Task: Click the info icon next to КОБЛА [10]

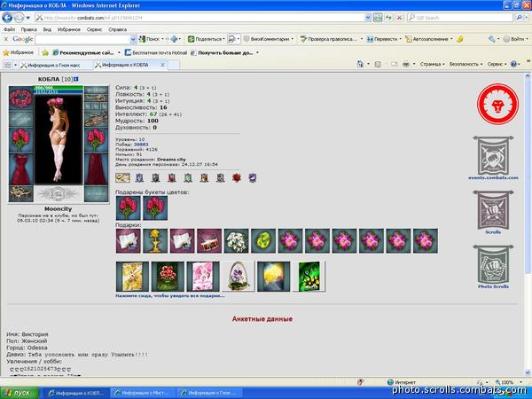Action: coord(76,79)
